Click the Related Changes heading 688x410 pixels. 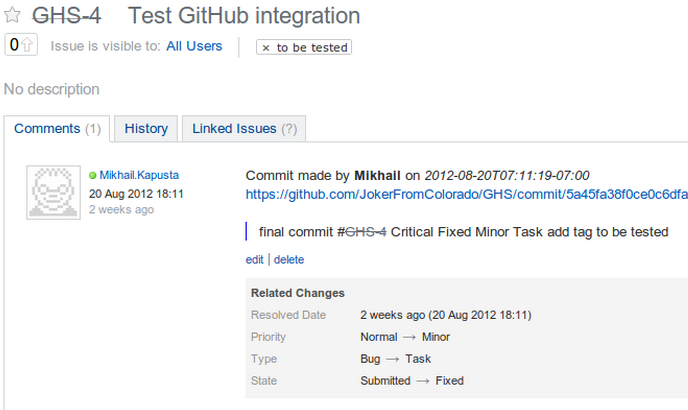click(x=297, y=293)
